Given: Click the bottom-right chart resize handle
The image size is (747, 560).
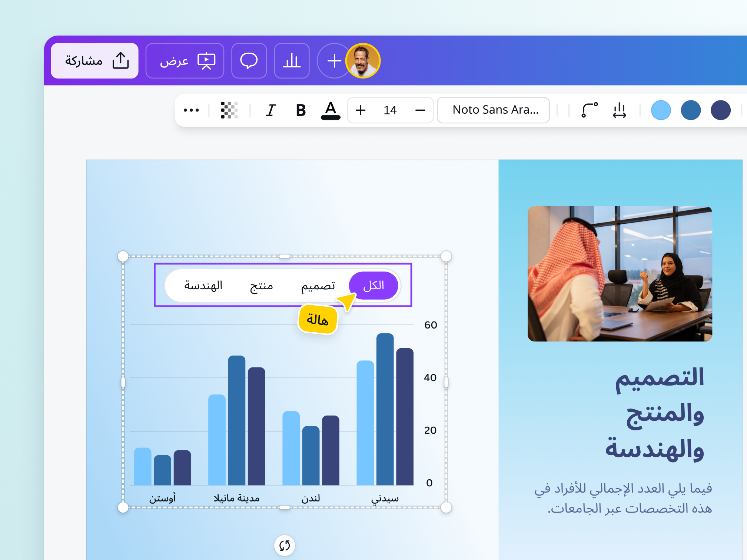Looking at the screenshot, I should 446,507.
